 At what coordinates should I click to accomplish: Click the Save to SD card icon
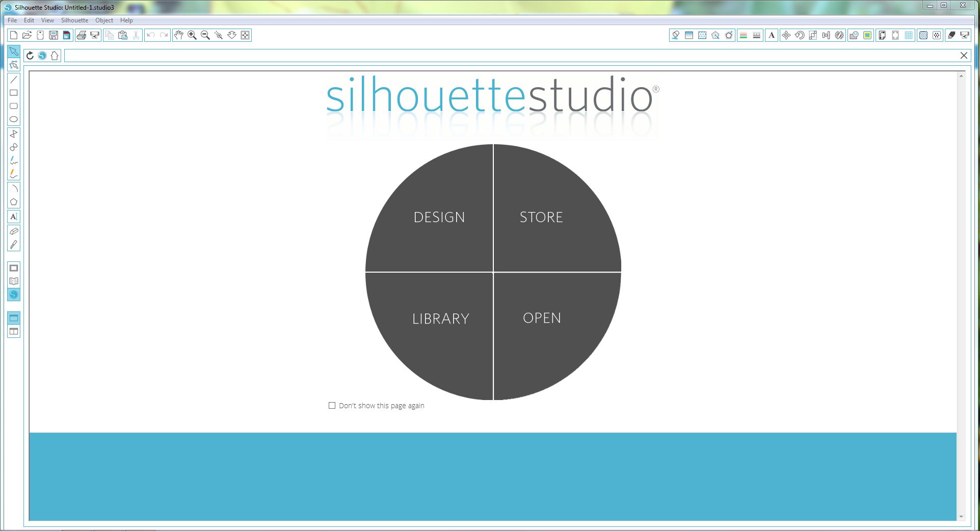pos(67,35)
